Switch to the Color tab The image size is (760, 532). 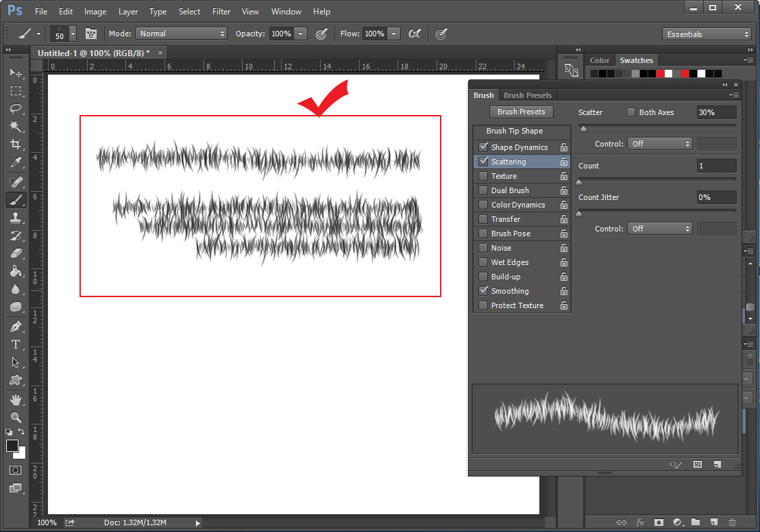pos(599,60)
